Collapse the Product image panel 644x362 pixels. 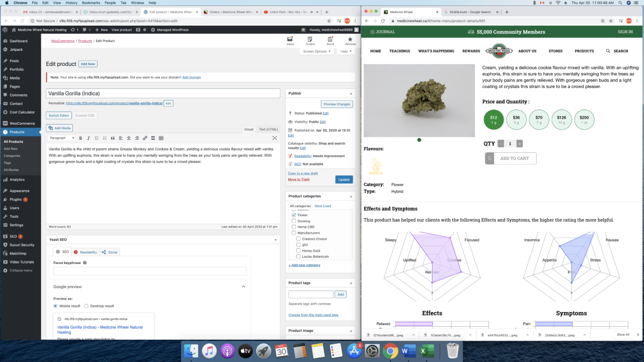coord(351,331)
